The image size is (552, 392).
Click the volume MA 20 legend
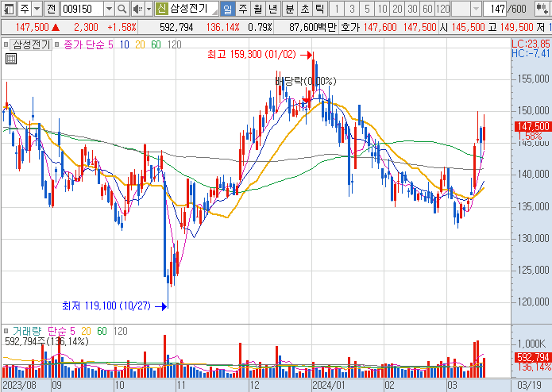click(86, 331)
